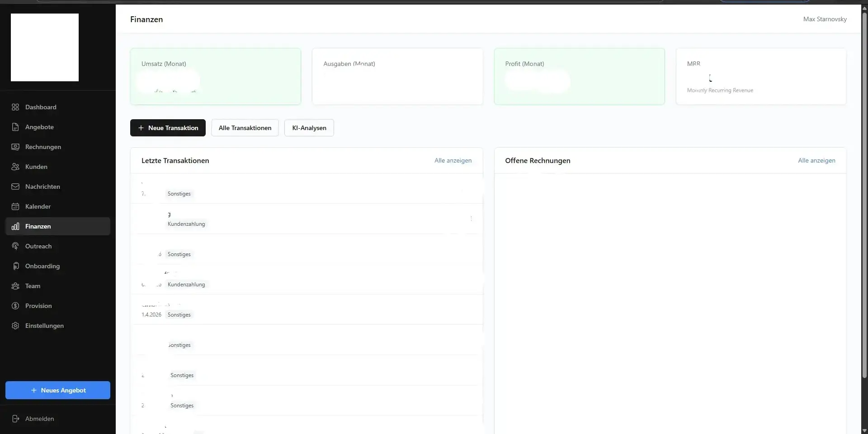Screen dimensions: 868x434
Task: Click the Rechnungen invoice icon
Action: click(x=15, y=147)
